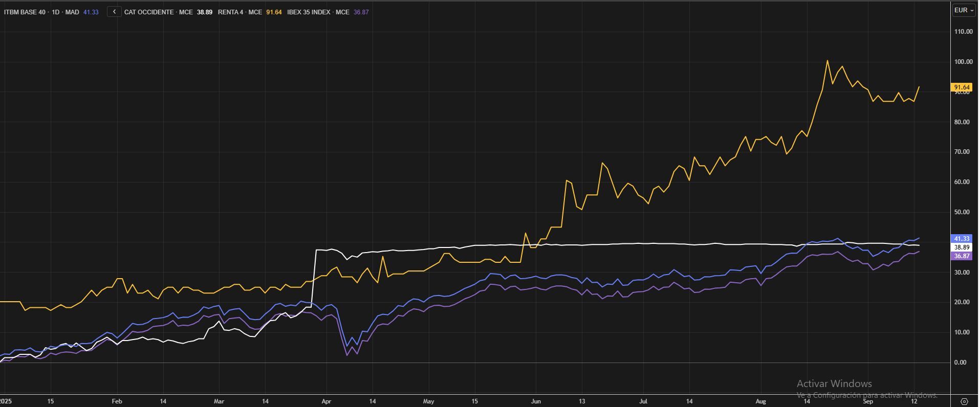Click the 20.00 price axis label
Screen dimensions: 980x407
[963, 302]
